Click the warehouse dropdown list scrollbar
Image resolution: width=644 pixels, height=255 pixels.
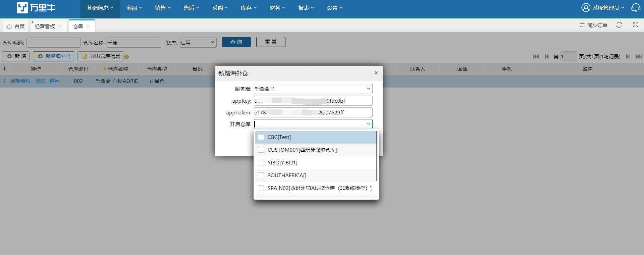(376, 156)
